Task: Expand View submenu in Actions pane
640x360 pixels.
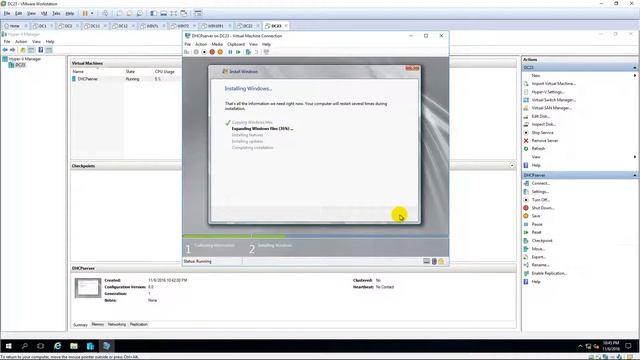Action: pos(635,157)
